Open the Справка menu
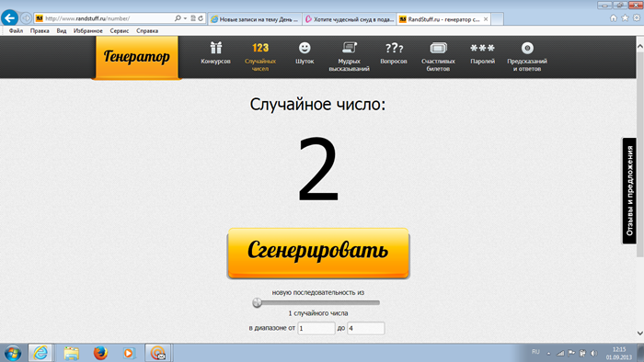 coord(147,30)
